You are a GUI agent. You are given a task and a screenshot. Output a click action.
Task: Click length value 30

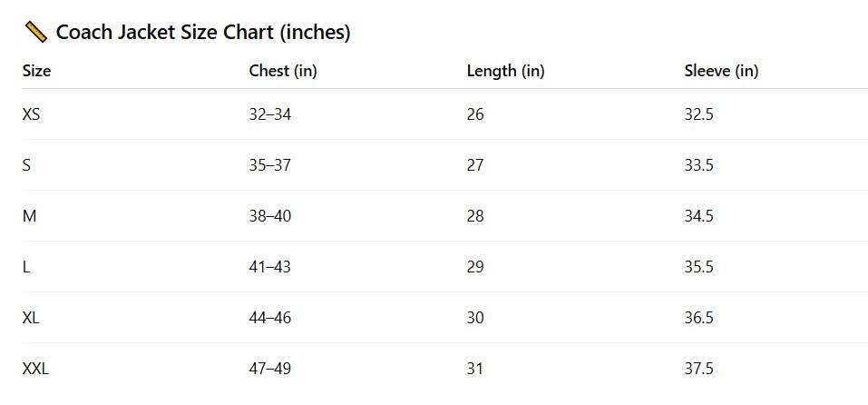tap(475, 318)
